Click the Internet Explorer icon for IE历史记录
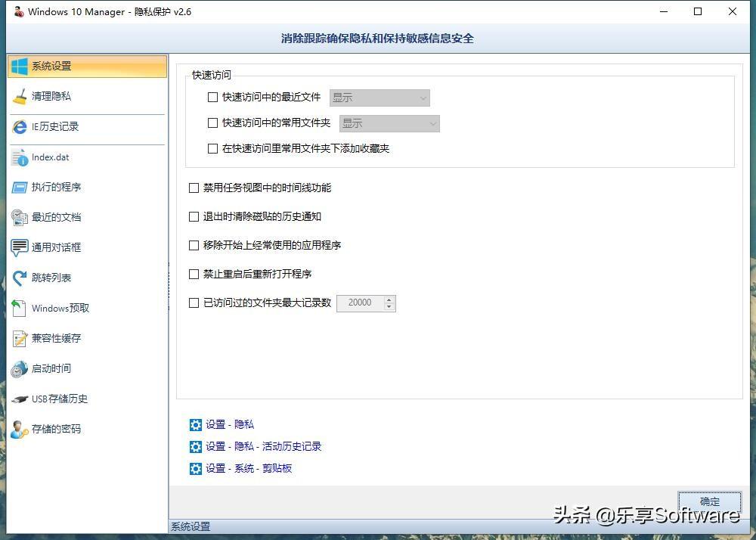The image size is (756, 540). pyautogui.click(x=20, y=127)
